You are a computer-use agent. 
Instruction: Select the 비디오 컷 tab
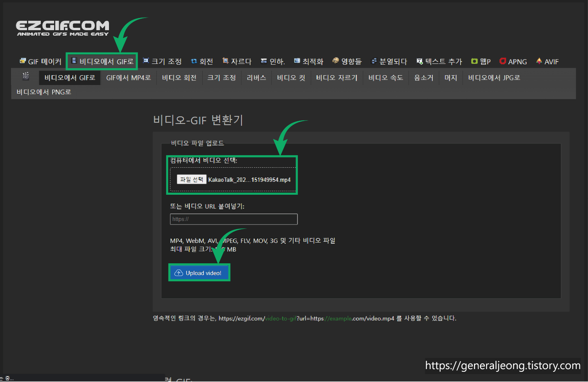[291, 78]
